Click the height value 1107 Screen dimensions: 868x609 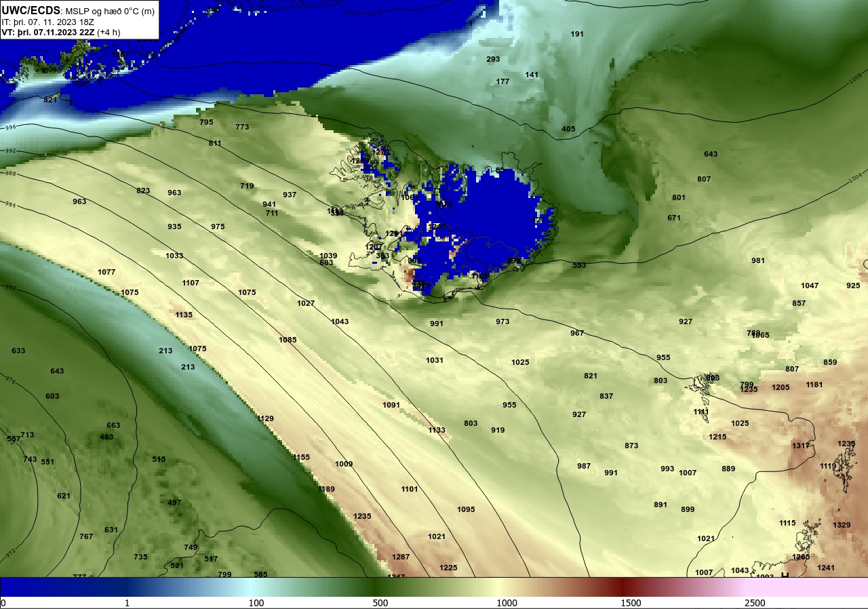[x=191, y=283]
